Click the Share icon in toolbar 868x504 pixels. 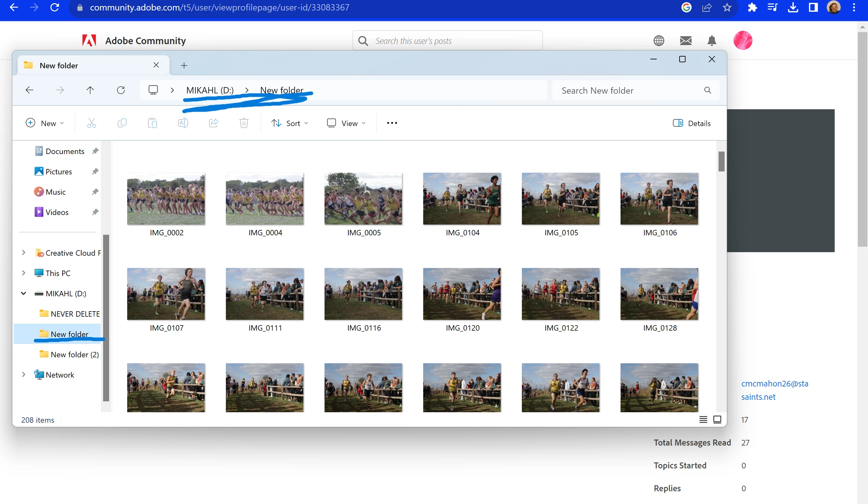(214, 123)
